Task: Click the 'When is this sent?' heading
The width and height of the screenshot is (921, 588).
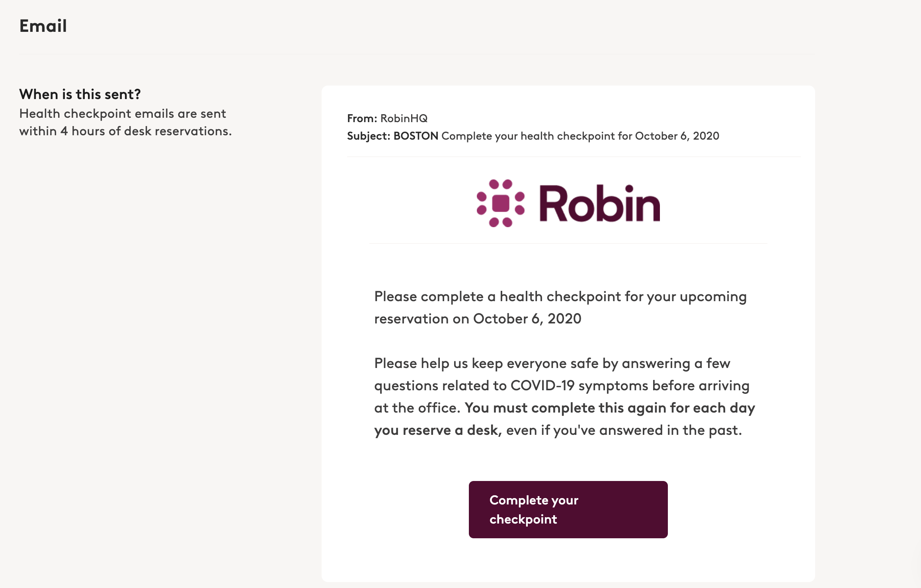Action: [x=80, y=94]
